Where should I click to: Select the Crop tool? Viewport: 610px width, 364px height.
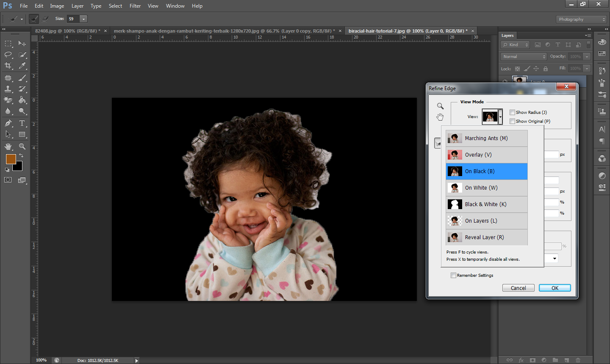pos(8,66)
